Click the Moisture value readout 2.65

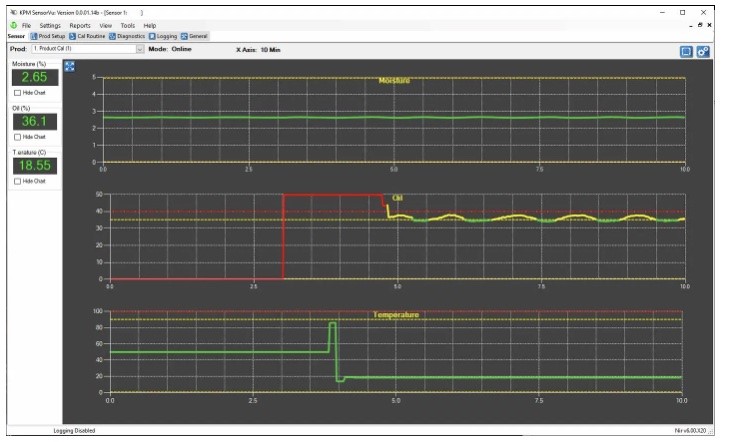pyautogui.click(x=34, y=77)
